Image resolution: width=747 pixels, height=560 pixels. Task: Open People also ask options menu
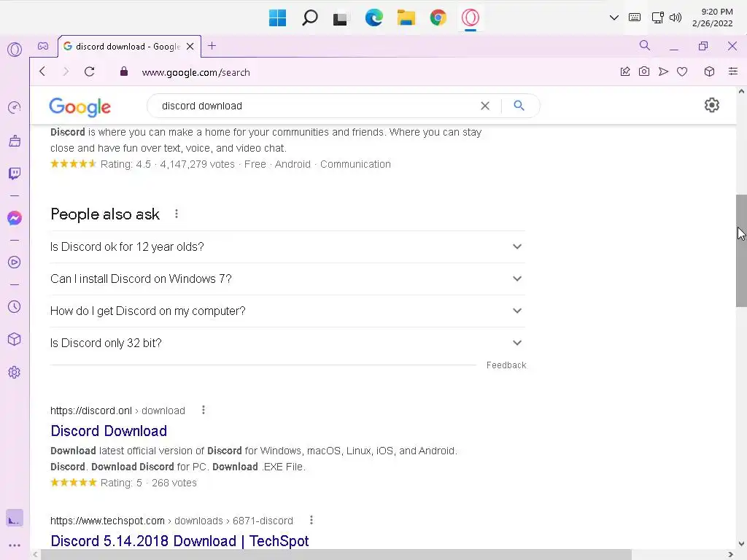(177, 214)
